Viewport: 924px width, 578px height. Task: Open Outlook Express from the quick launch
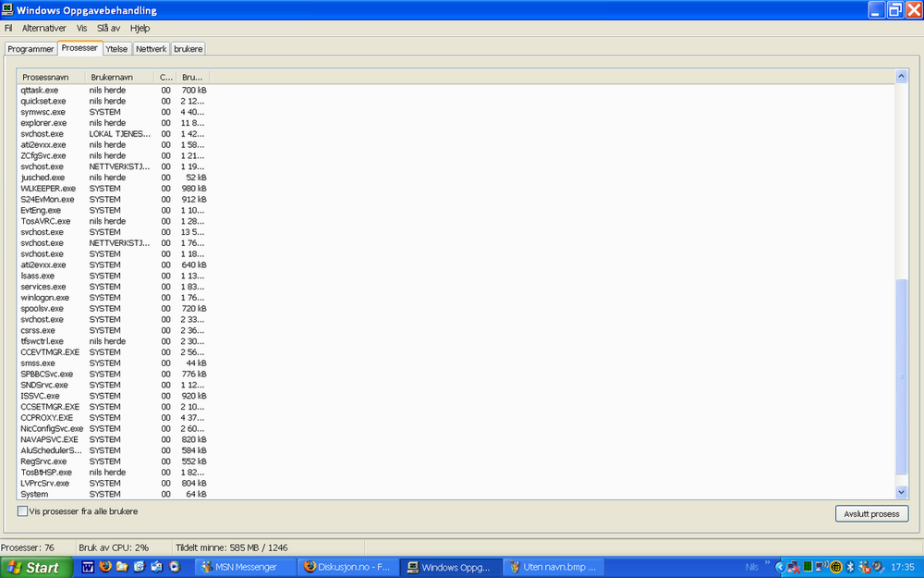tap(156, 567)
